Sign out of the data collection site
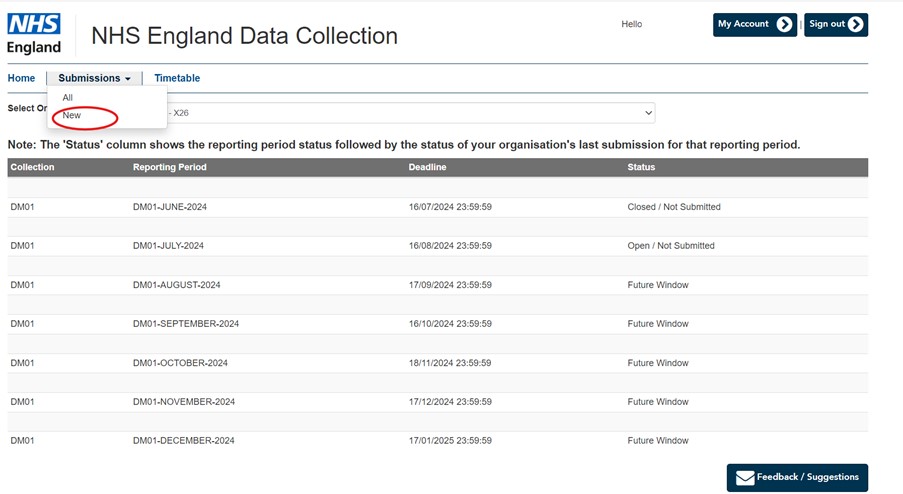Viewport: 903px width, 494px height. click(836, 25)
